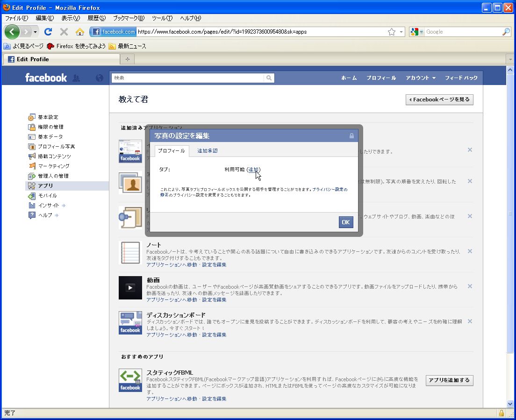This screenshot has width=516, height=420.
Task: Click OK in the photo settings dialog
Action: click(346, 222)
